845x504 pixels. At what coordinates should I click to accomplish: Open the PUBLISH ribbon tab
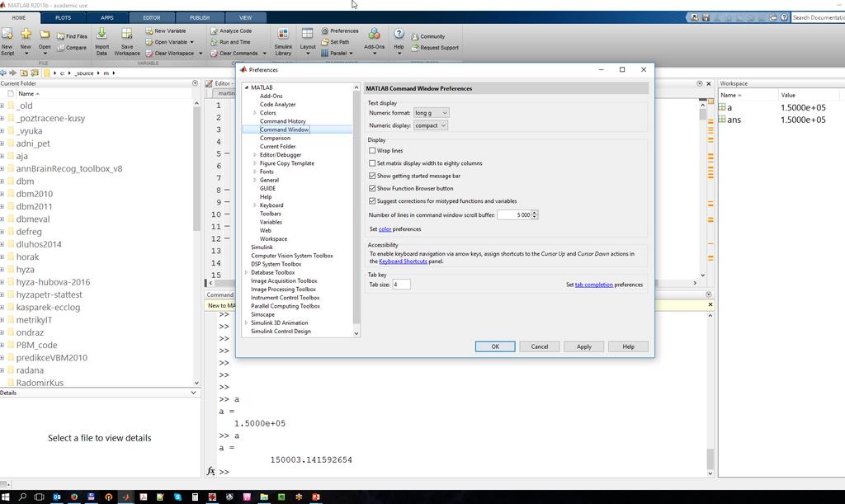(x=200, y=18)
